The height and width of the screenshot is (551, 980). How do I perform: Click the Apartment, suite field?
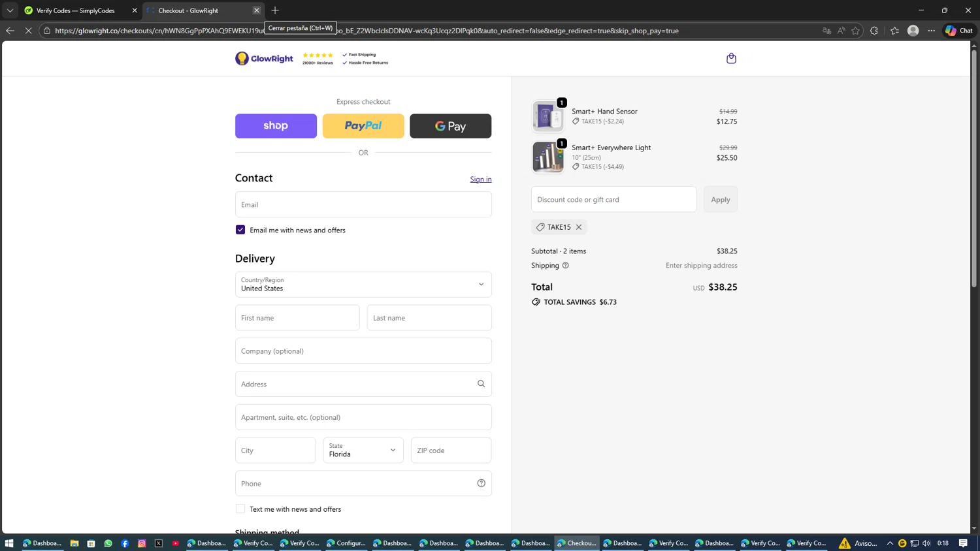coord(363,417)
